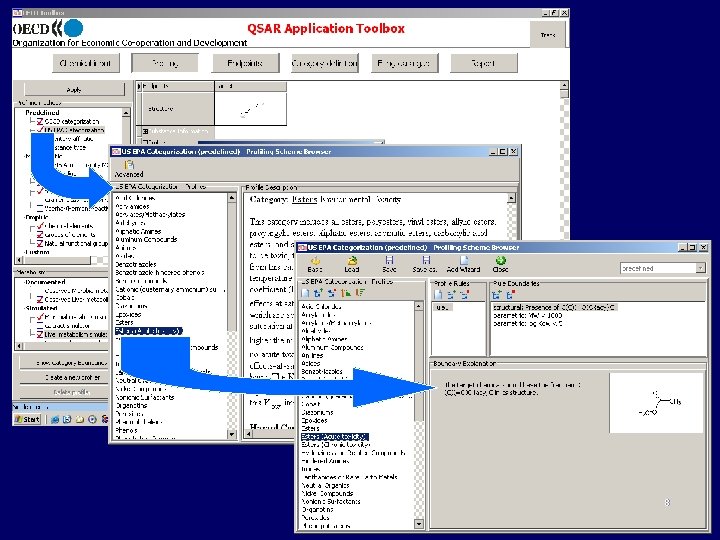The height and width of the screenshot is (540, 720).
Task: Toggle the Natural functional groups checkbox
Action: (x=40, y=243)
